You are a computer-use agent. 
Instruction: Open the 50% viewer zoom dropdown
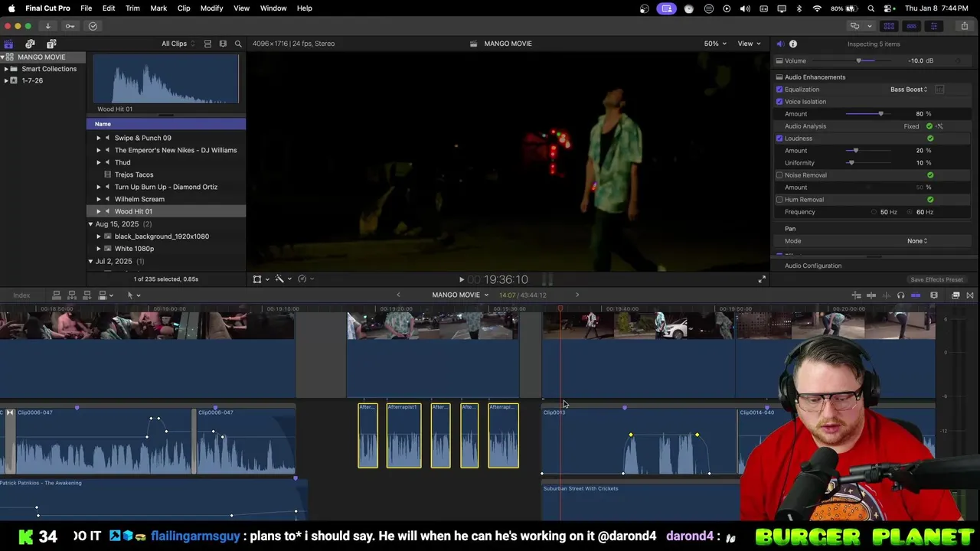point(715,44)
